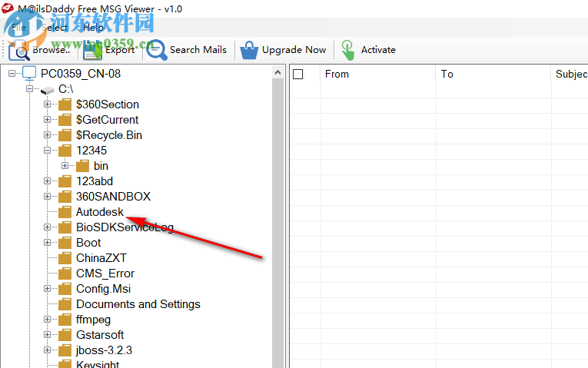This screenshot has height=368, width=588.
Task: Click the Export disk icon
Action: [x=93, y=50]
